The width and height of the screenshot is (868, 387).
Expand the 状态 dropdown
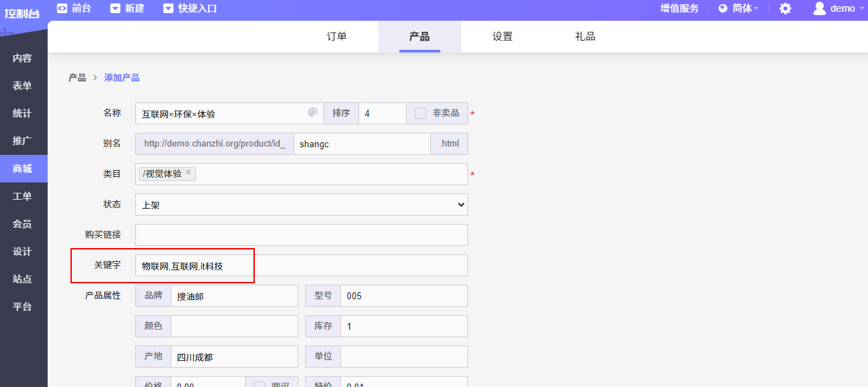302,205
